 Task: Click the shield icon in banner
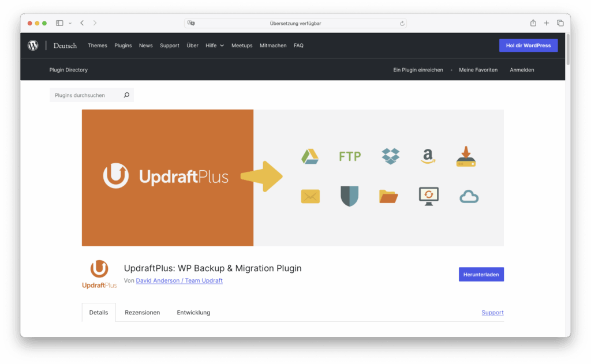click(x=349, y=196)
